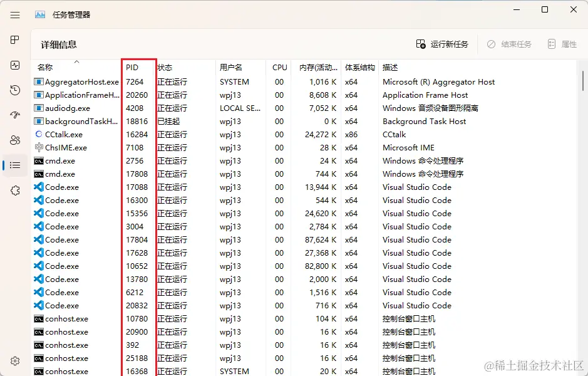Viewport: 588px width, 376px height.
Task: Select the AggregatorHost.exe process name
Action: [82, 82]
